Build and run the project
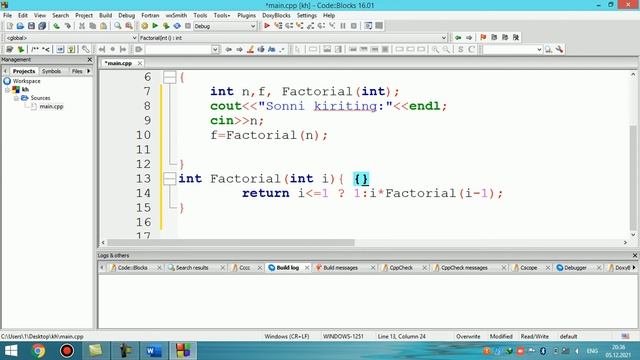640x360 pixels. (166, 26)
